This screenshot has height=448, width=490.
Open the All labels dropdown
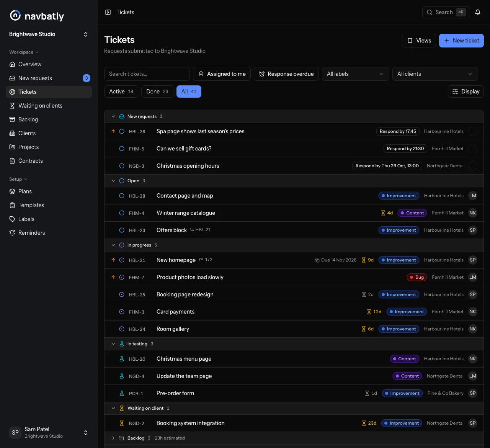point(356,74)
